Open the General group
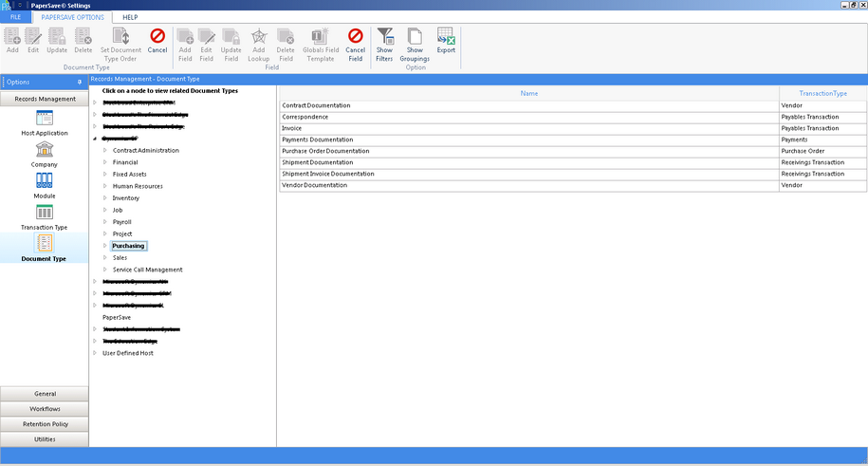The height and width of the screenshot is (466, 868). (x=45, y=394)
